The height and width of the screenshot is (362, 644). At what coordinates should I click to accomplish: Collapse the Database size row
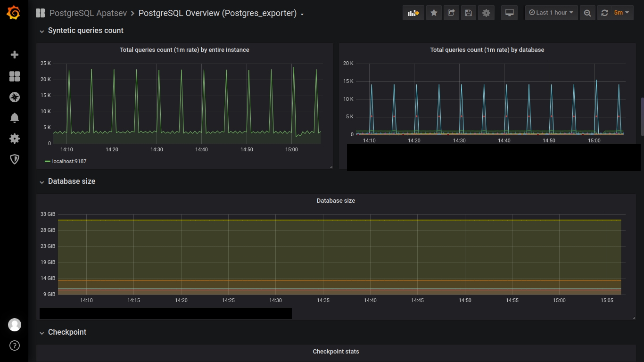pos(71,181)
